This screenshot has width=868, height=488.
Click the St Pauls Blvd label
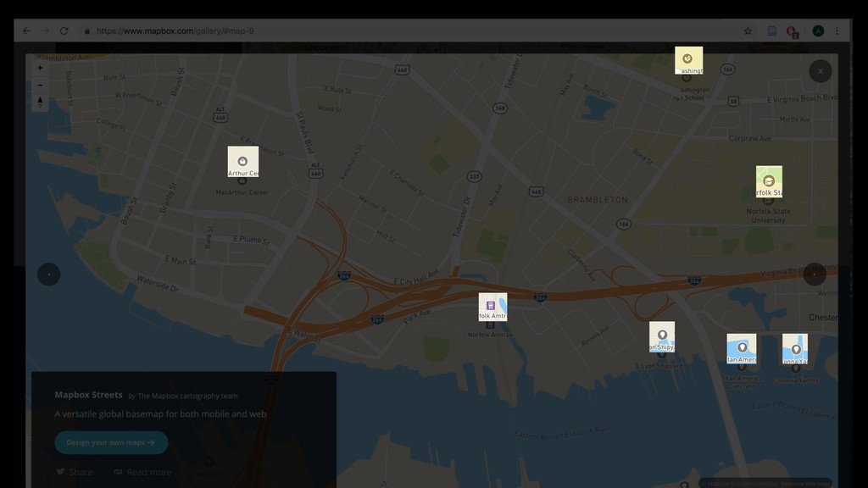[305, 133]
